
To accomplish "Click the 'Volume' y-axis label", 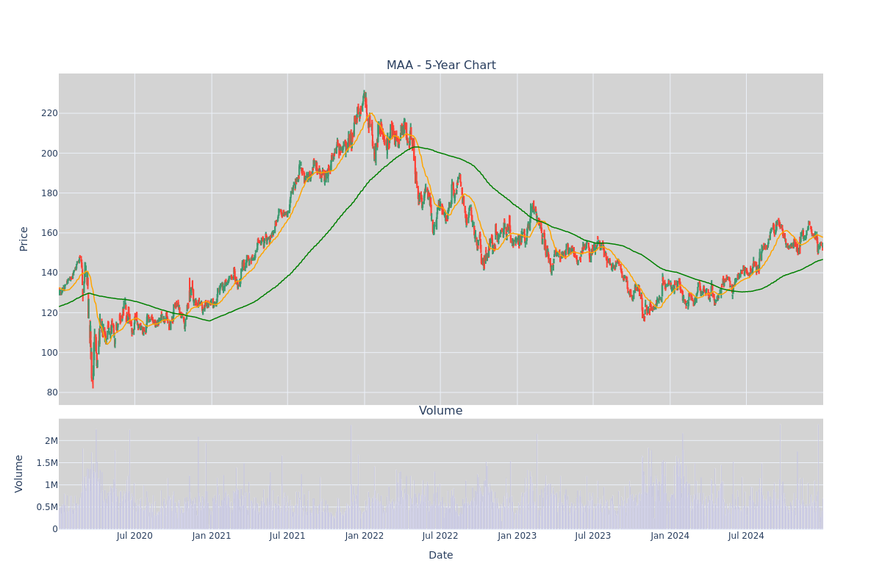I will point(19,473).
